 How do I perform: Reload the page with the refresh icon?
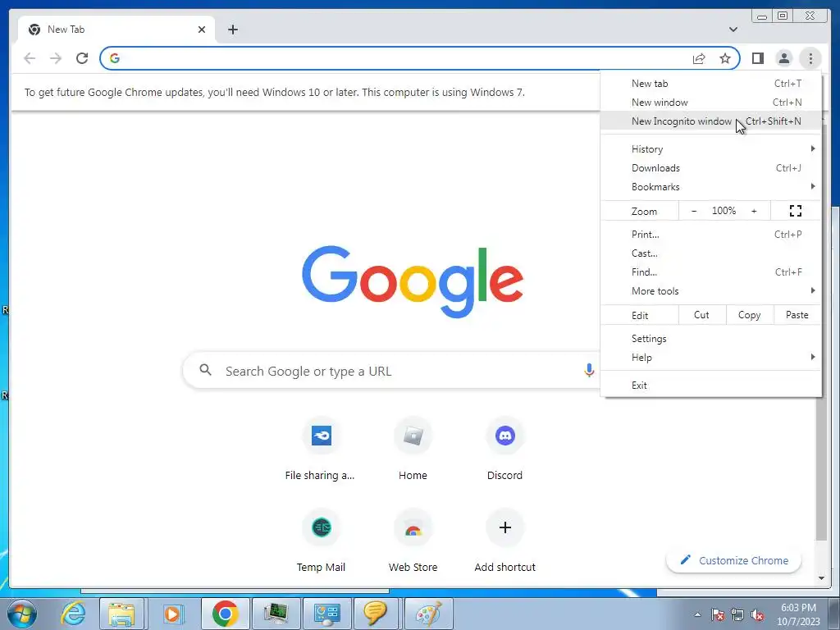pyautogui.click(x=82, y=58)
